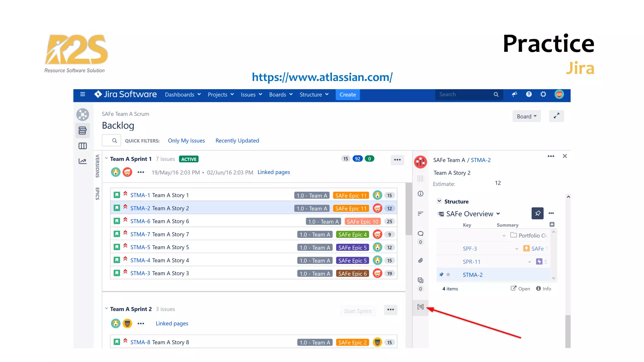
Task: Click the magnifier in backlog search box
Action: click(114, 140)
